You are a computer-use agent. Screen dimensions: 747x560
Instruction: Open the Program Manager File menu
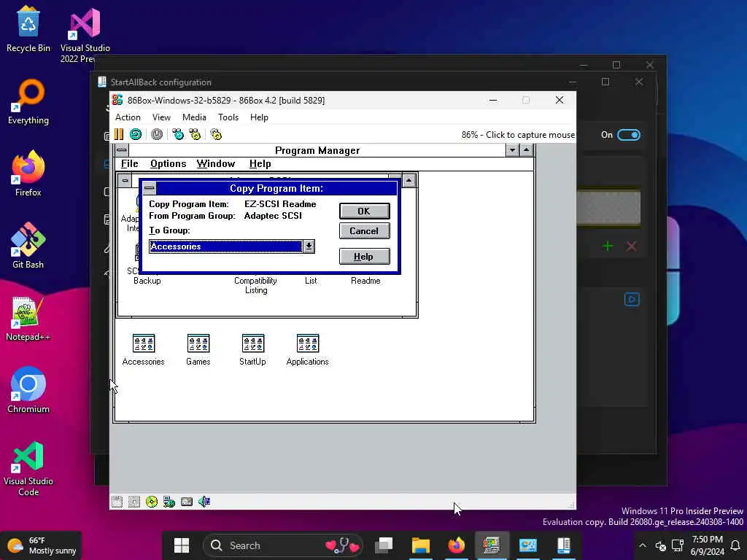[x=129, y=164]
